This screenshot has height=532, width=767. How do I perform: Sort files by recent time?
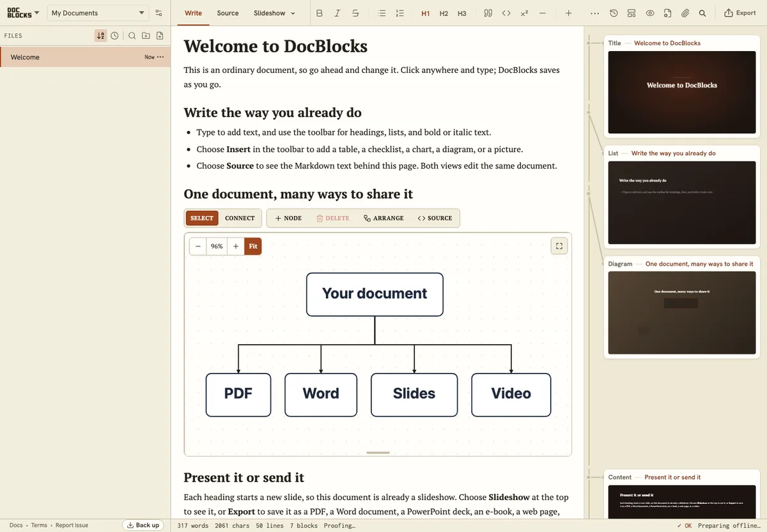[x=114, y=36]
